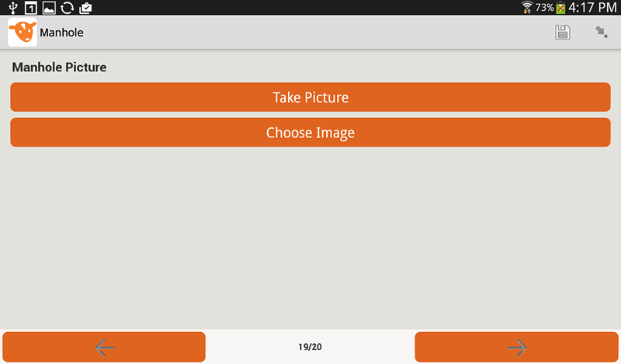Tap the empty form area below Choose Image
This screenshot has height=364, width=621.
(x=310, y=233)
